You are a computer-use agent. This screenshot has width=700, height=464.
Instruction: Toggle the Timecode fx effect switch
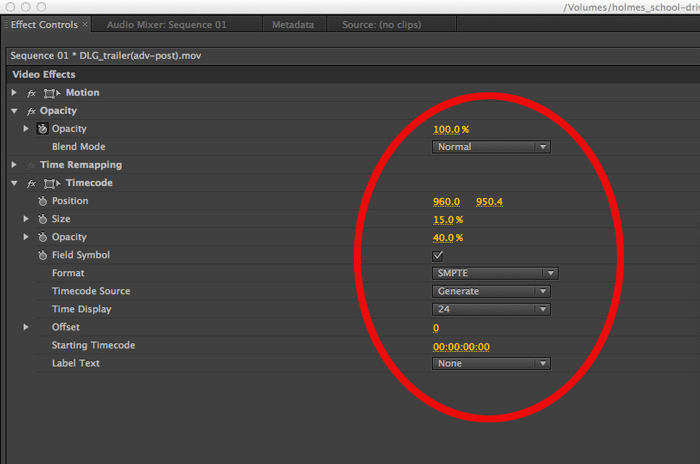tap(31, 184)
